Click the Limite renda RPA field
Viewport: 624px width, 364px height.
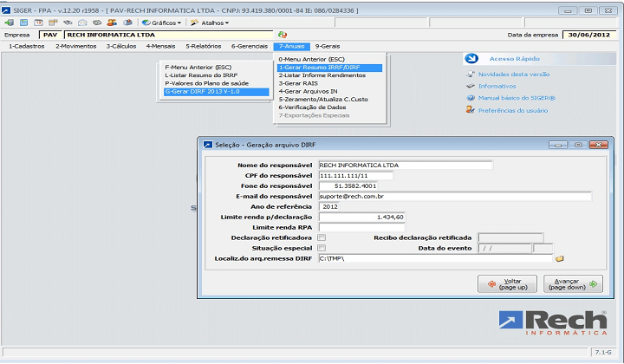pos(361,227)
